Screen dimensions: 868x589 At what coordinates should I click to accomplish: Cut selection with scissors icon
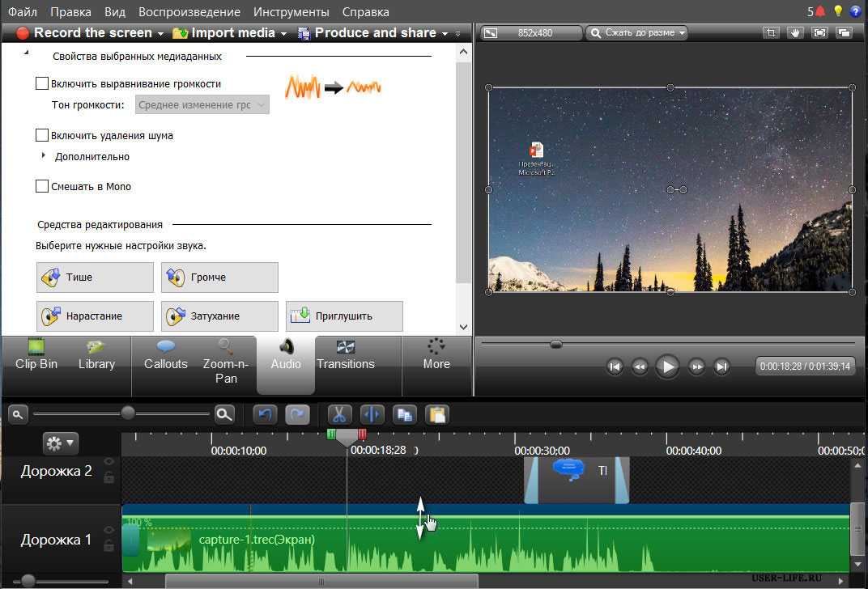pyautogui.click(x=339, y=414)
